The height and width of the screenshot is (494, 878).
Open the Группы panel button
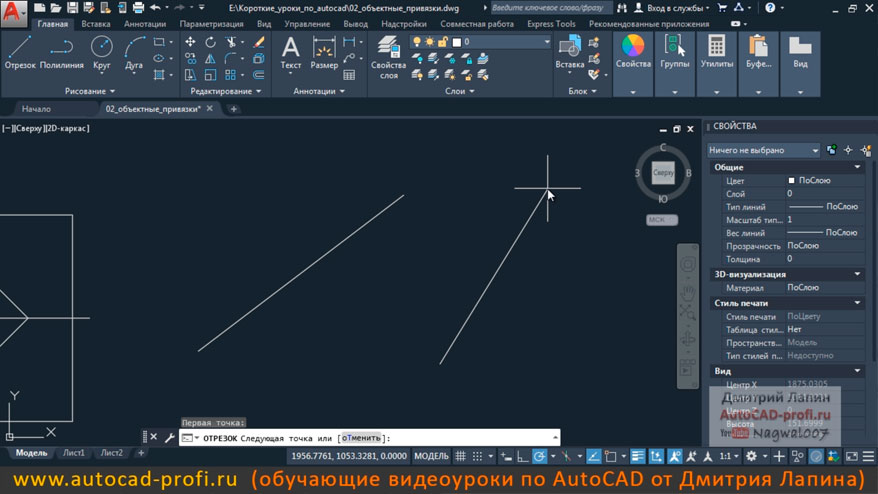(675, 64)
